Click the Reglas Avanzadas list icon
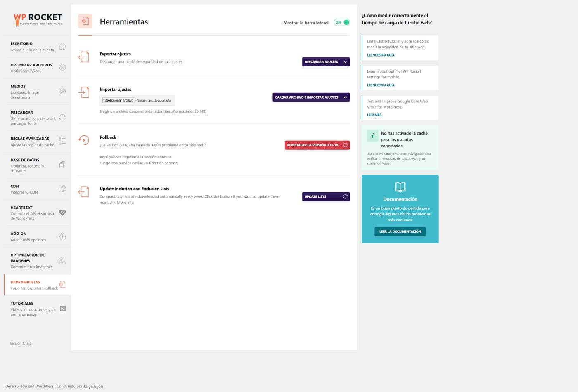Viewport: 578px width, 392px height. 62,141
